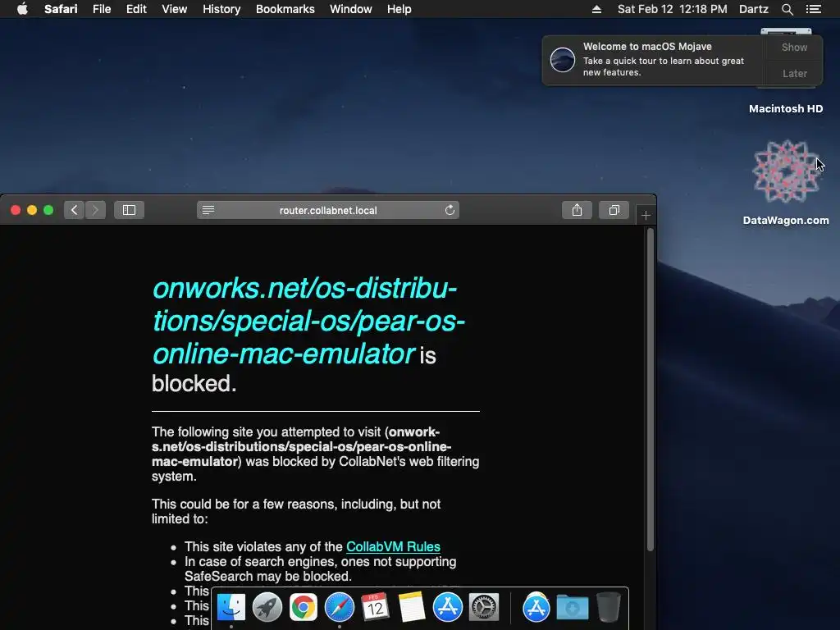The height and width of the screenshot is (630, 840).
Task: Open Spotlight search in menu bar
Action: tap(787, 9)
